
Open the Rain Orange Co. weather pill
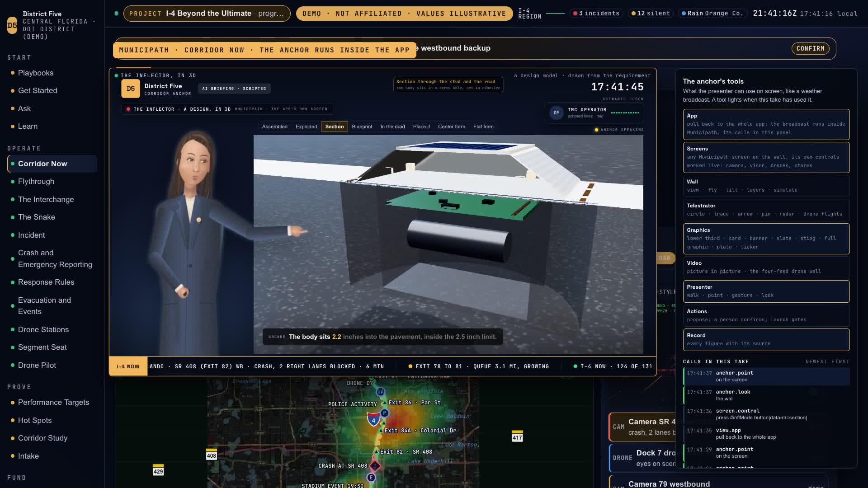pos(712,13)
